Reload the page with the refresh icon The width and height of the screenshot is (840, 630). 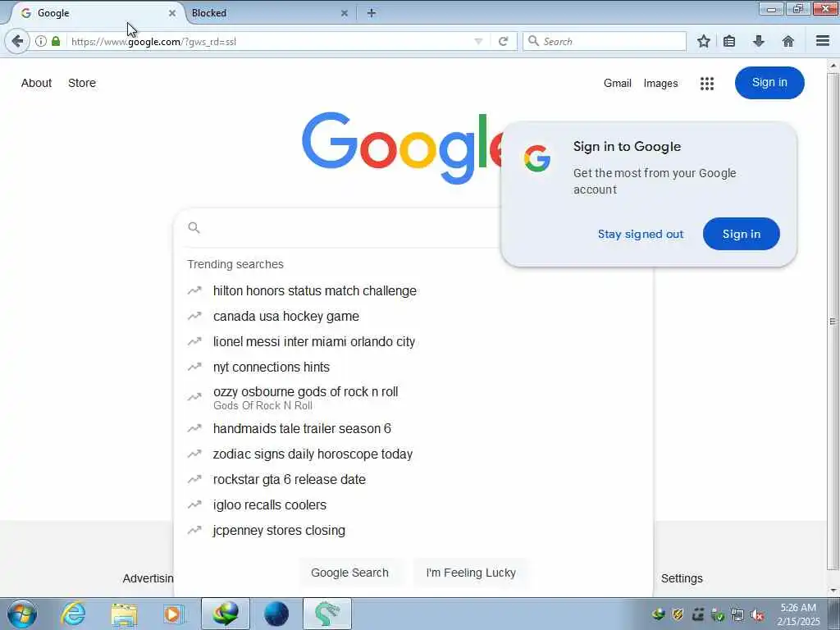point(503,41)
